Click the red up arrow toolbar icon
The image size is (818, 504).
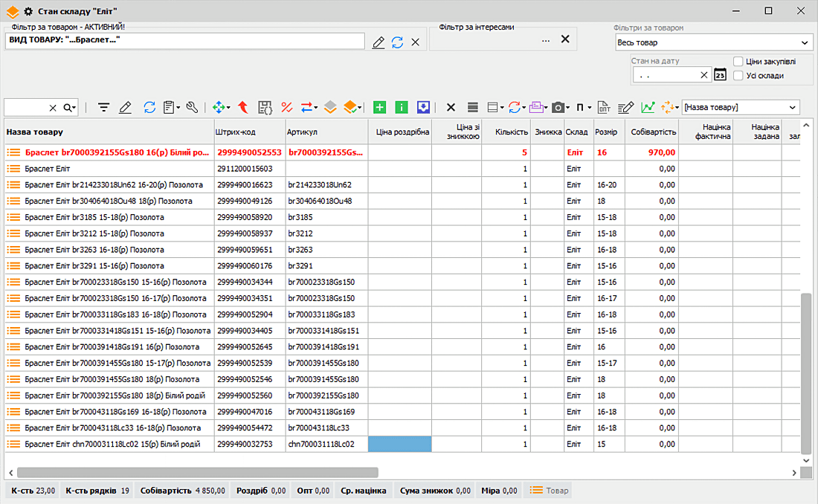pos(242,108)
